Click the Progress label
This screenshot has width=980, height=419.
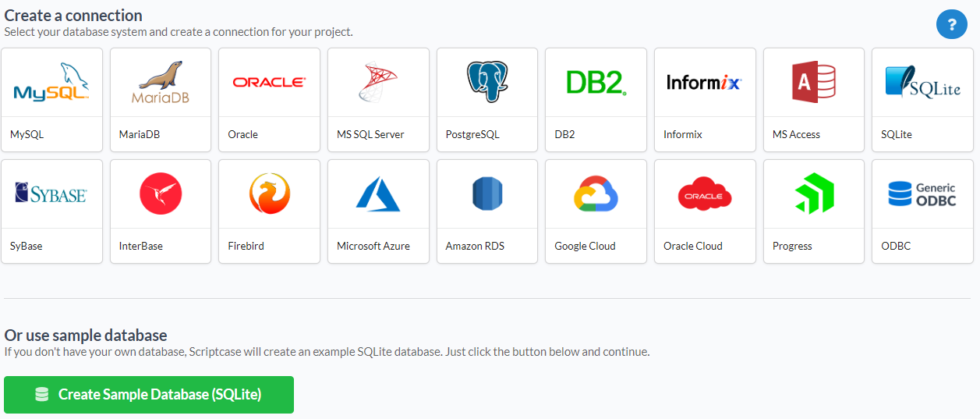[x=792, y=247]
